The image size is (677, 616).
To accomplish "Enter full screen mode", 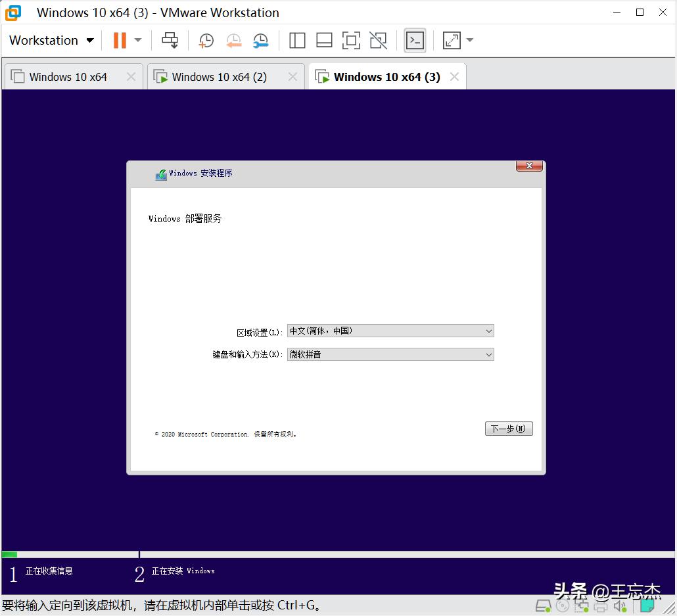I will pos(351,40).
